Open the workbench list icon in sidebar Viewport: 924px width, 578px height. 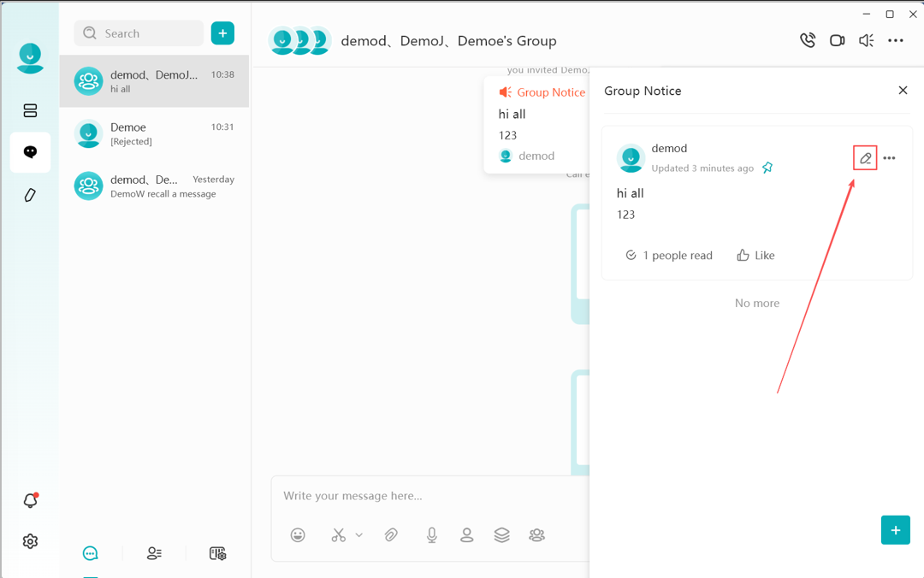point(30,110)
